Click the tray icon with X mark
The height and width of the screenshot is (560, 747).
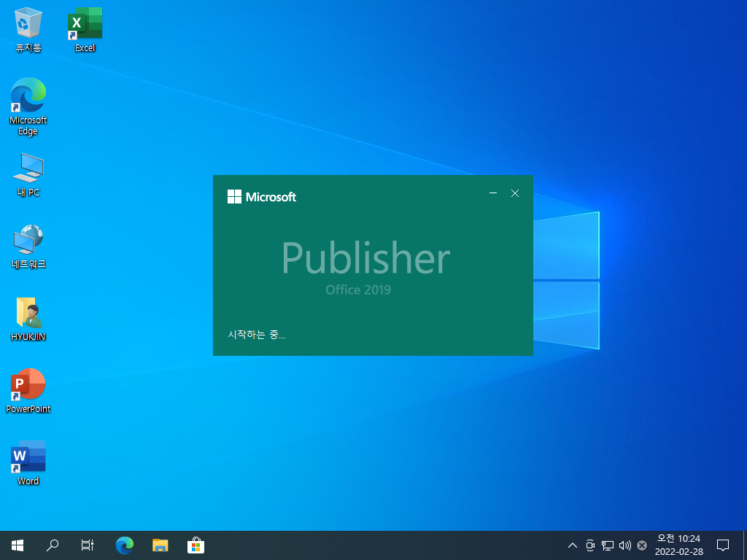click(642, 545)
